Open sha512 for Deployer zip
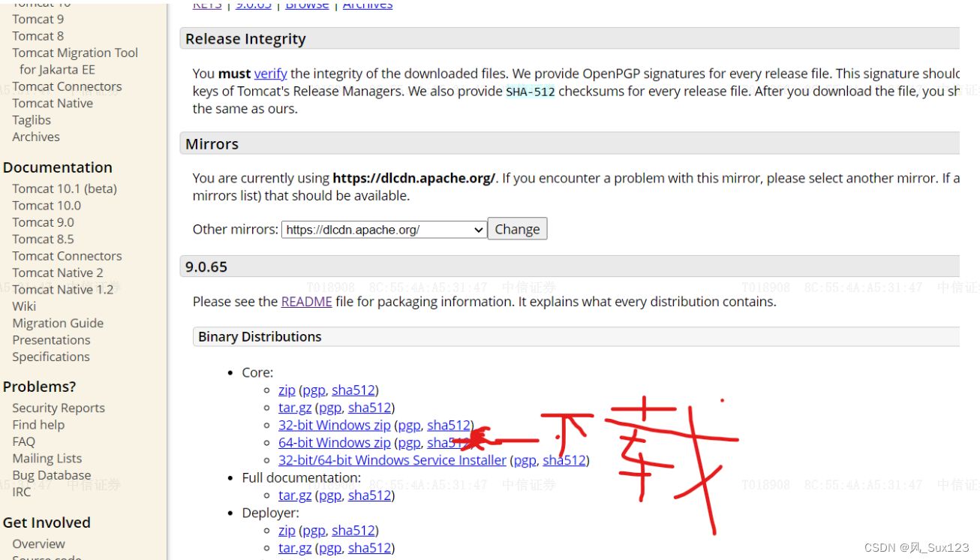The image size is (980, 560). [353, 530]
